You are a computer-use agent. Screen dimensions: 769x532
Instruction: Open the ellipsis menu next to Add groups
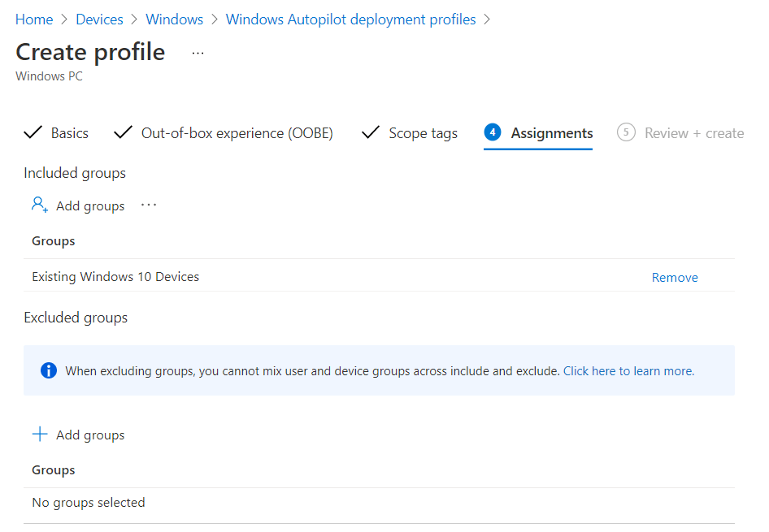click(148, 205)
